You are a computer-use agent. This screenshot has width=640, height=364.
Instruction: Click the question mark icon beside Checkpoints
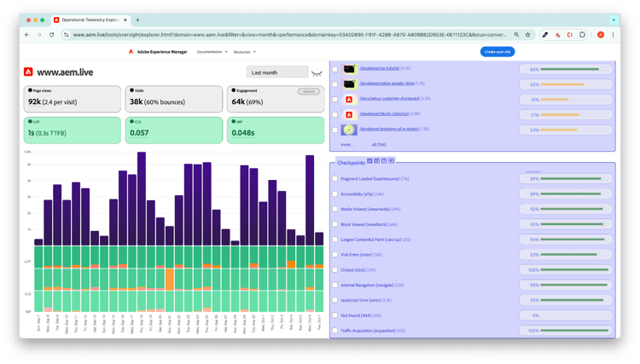pos(384,160)
